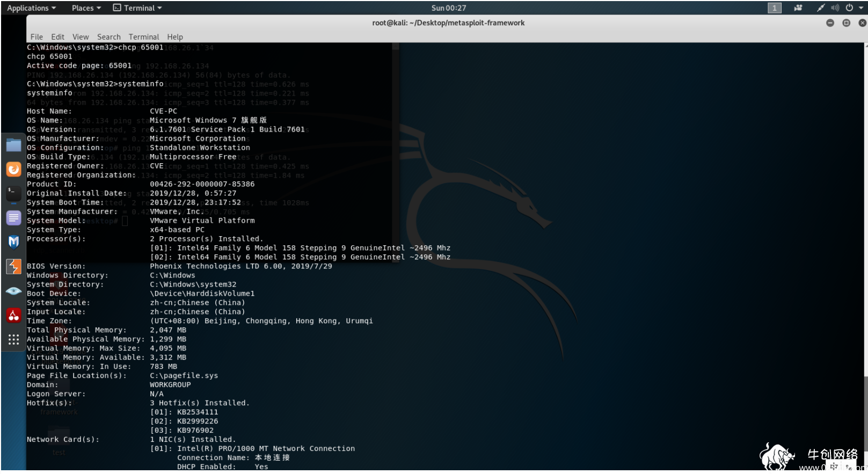Open the Edit menu
868x474 pixels.
57,37
